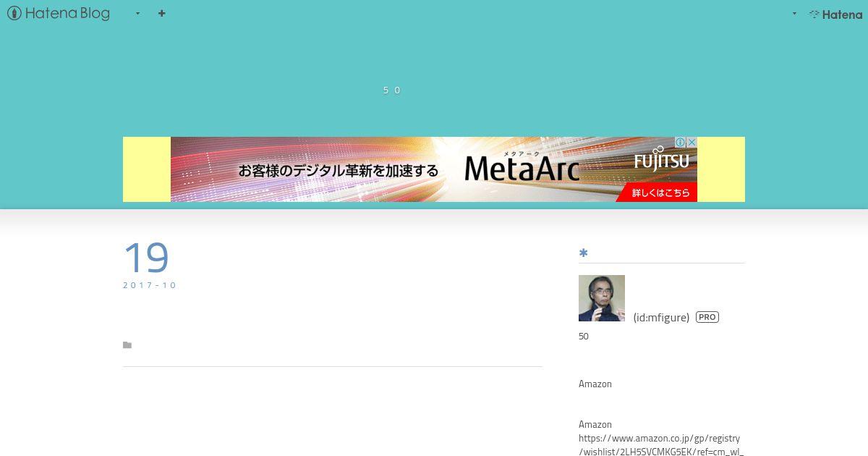The height and width of the screenshot is (456, 868).
Task: Open the Fujitsu MetaArc banner ad
Action: point(434,169)
